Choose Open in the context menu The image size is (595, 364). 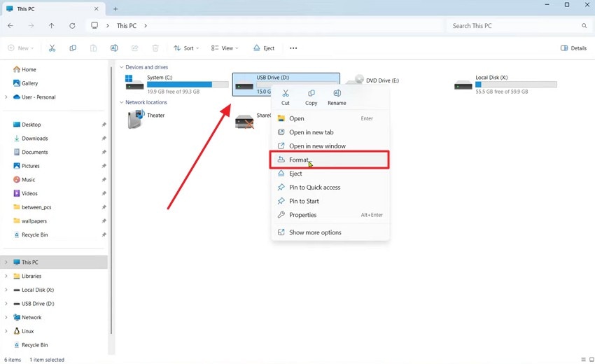[330, 118]
